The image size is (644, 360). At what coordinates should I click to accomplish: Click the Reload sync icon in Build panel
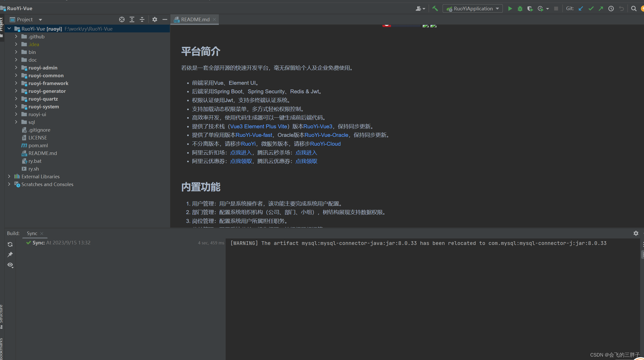point(10,244)
